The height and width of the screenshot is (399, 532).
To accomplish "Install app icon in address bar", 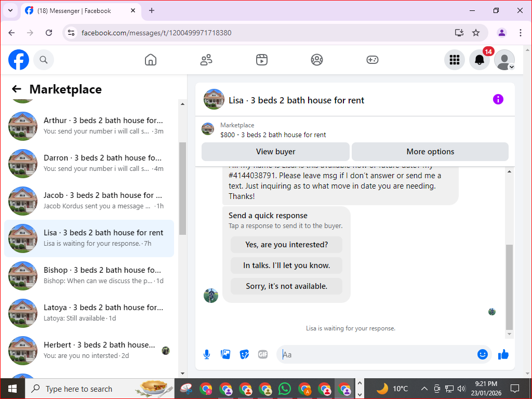I will pos(459,33).
